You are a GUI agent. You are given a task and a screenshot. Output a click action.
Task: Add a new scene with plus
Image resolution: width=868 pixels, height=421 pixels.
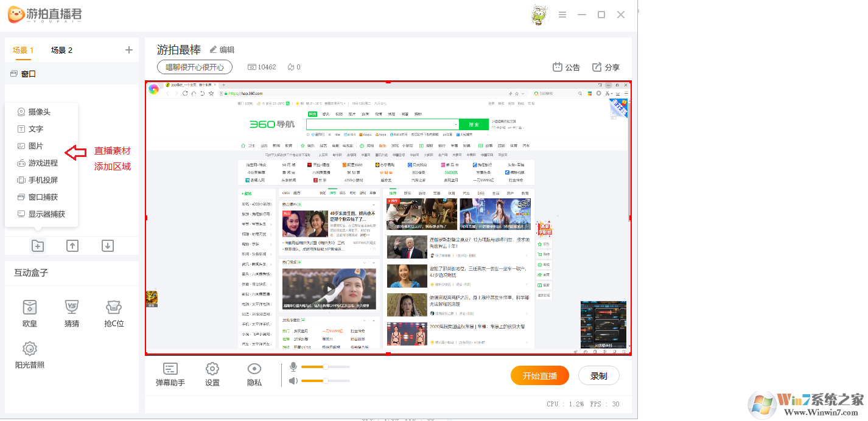pos(128,50)
